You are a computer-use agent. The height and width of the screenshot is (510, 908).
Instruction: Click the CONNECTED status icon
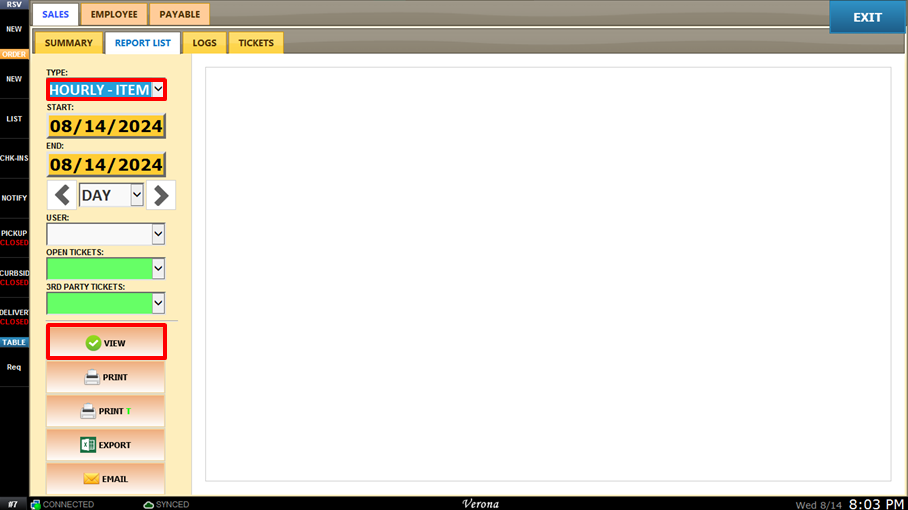35,504
